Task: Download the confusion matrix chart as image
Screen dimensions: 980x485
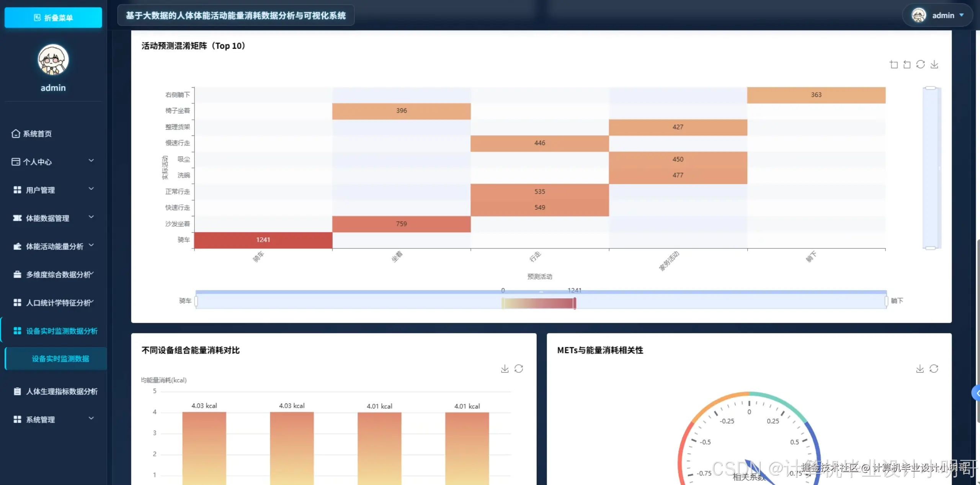Action: 934,64
